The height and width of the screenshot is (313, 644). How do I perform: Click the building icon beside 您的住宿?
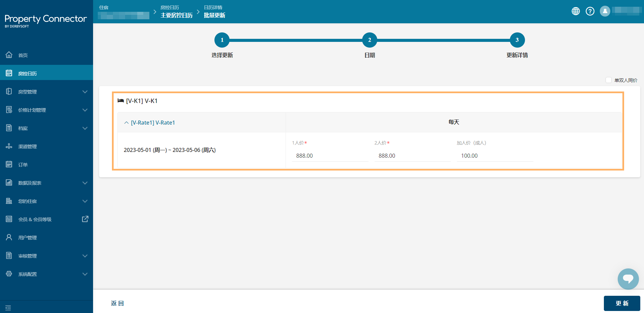9,201
